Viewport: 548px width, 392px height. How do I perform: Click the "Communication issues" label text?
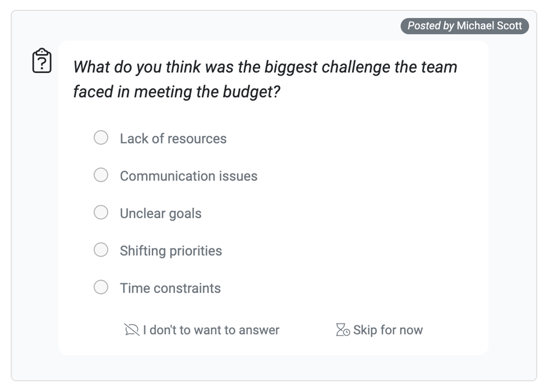(x=188, y=176)
